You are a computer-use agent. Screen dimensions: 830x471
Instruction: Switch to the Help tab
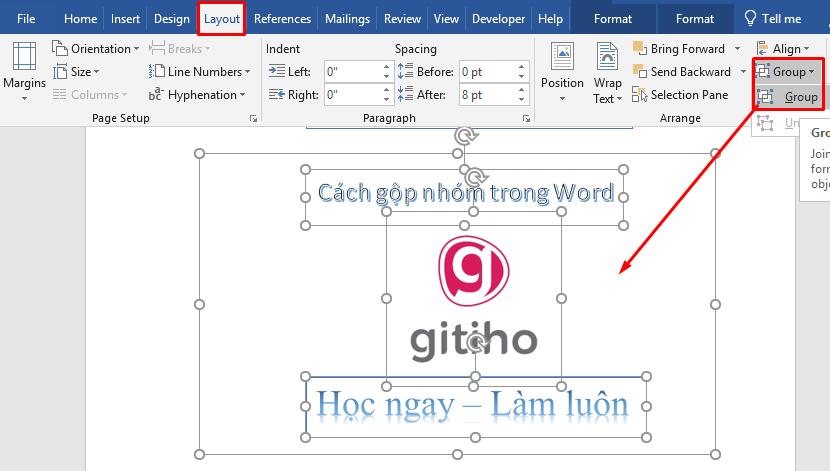click(551, 19)
